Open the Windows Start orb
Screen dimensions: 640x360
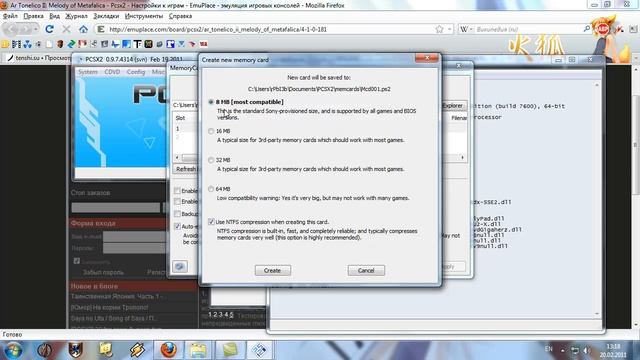(13, 350)
